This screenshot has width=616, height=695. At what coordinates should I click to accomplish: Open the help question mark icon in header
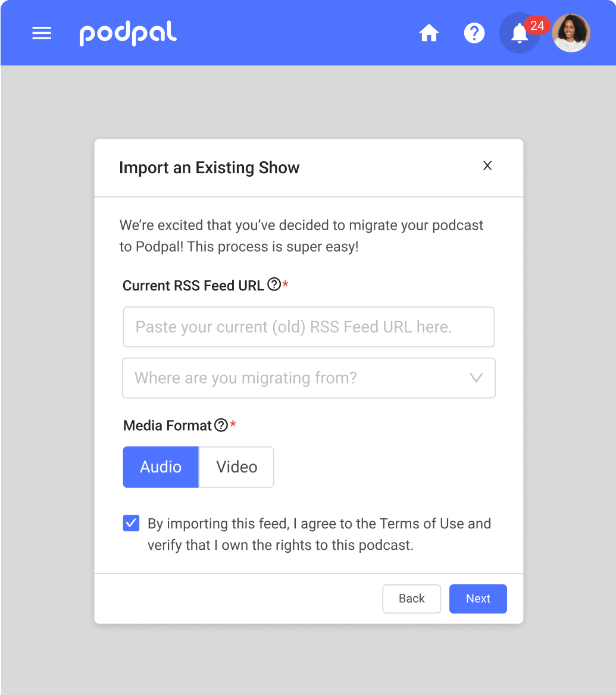(474, 33)
